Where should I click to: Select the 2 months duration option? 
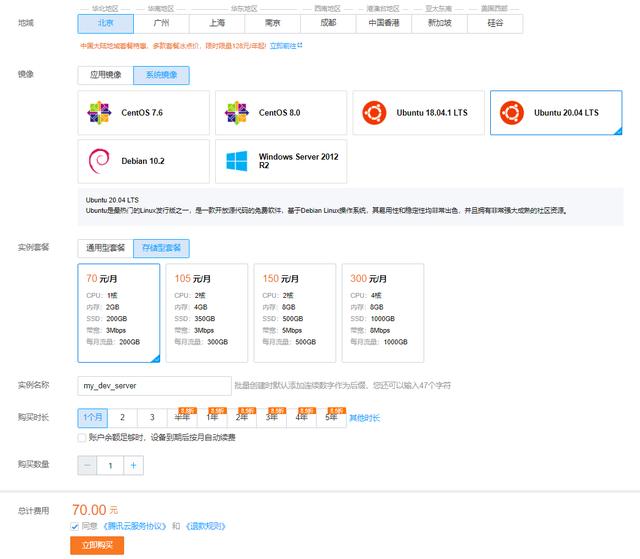[122, 417]
